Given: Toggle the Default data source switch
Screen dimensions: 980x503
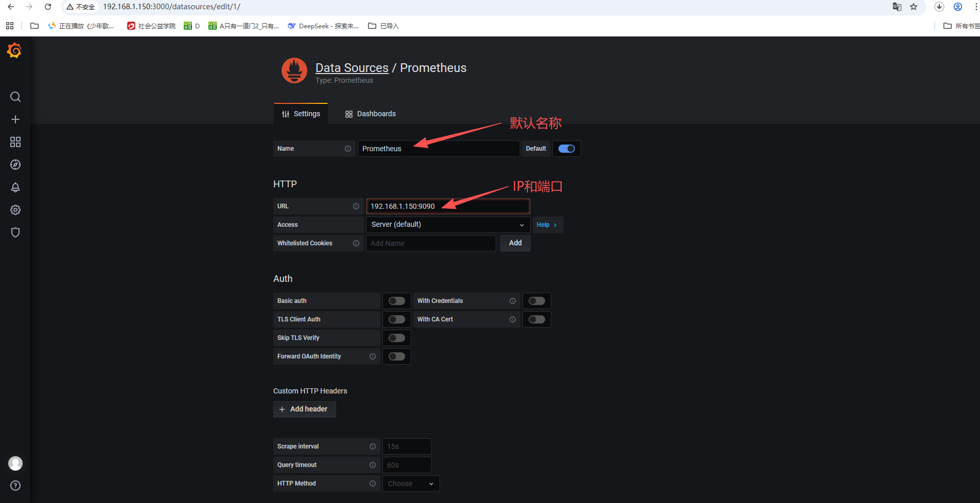Looking at the screenshot, I should [567, 149].
